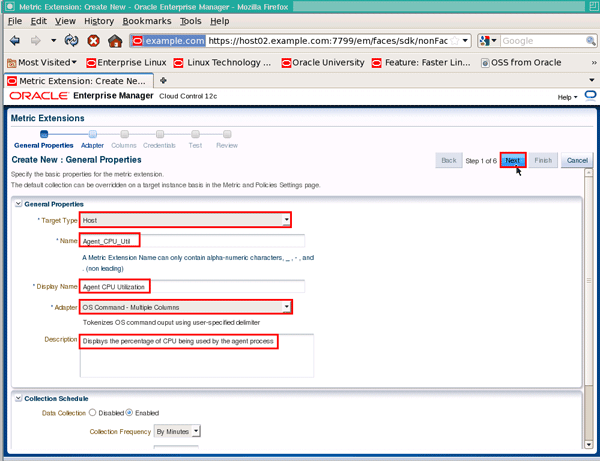Open the Feature: Faster Lin... bookmark
600x461 pixels.
pyautogui.click(x=421, y=62)
